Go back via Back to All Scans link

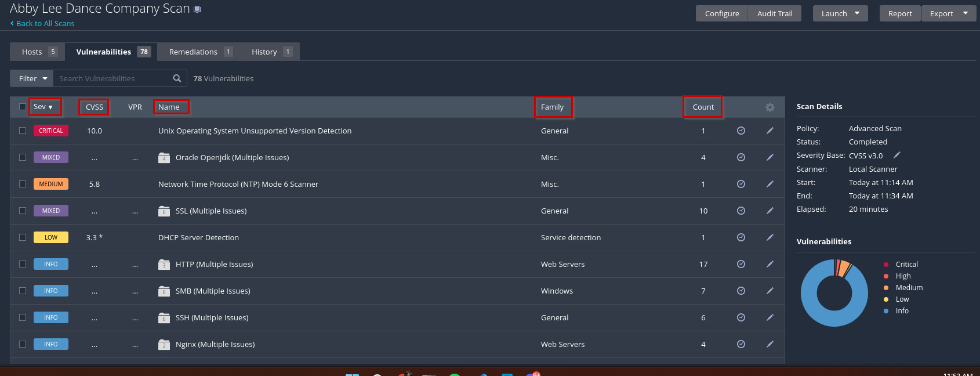[x=45, y=23]
